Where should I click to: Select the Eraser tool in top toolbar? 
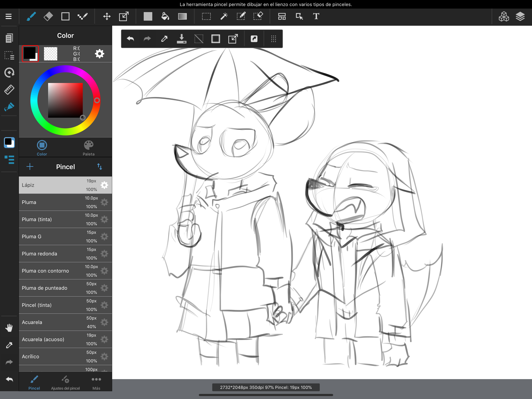click(48, 16)
